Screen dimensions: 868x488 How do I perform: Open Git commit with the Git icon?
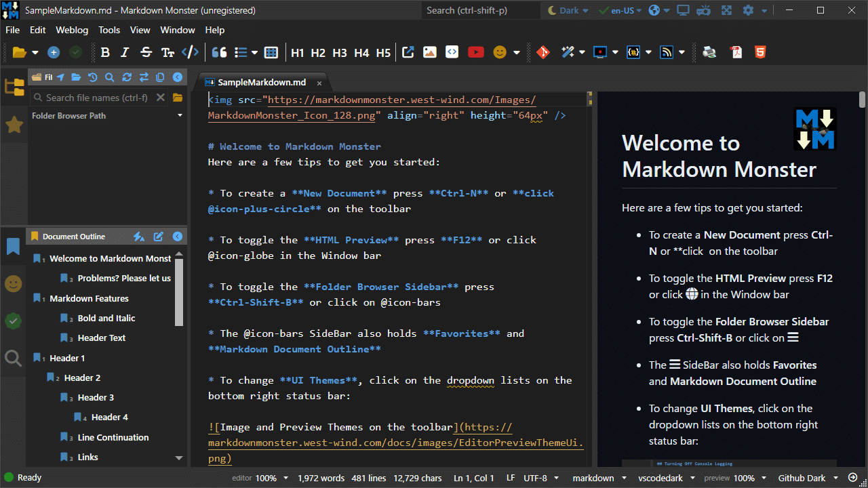tap(542, 52)
